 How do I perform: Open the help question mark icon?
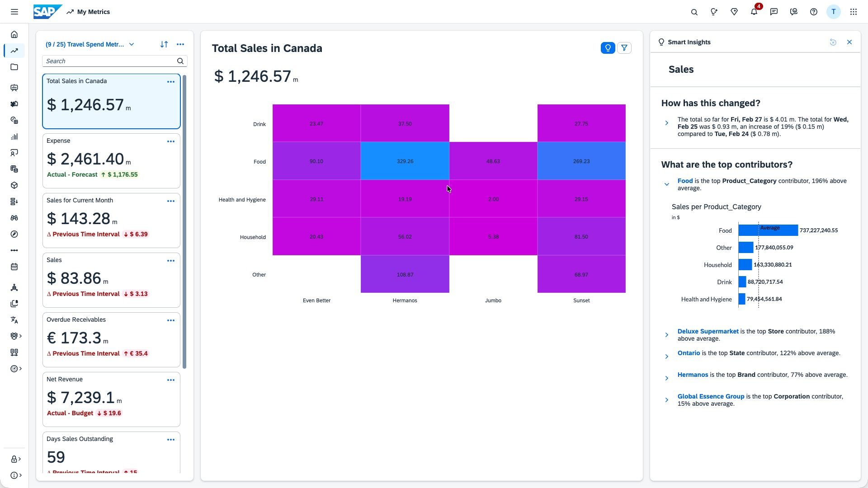pyautogui.click(x=813, y=12)
